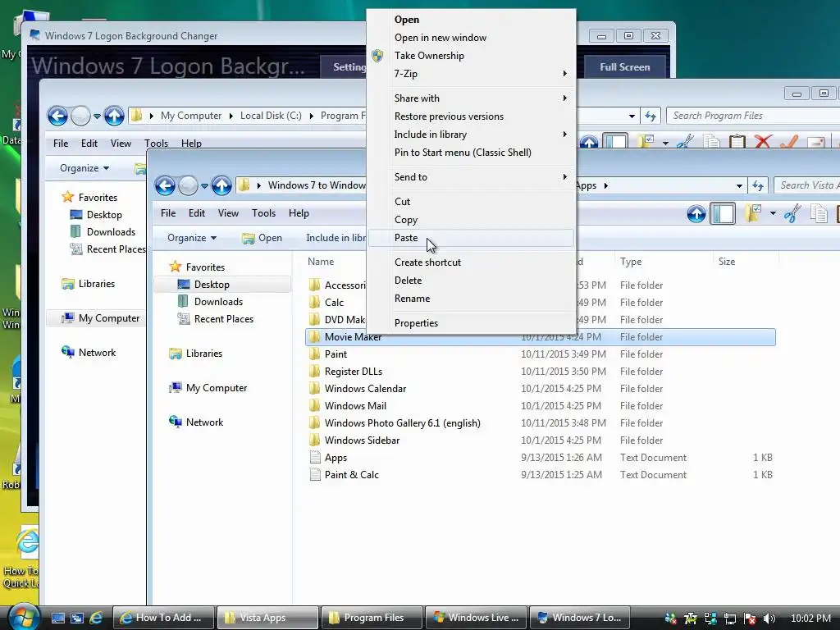Open Organize dropdown in Vista Apps window
The height and width of the screenshot is (630, 840).
192,238
